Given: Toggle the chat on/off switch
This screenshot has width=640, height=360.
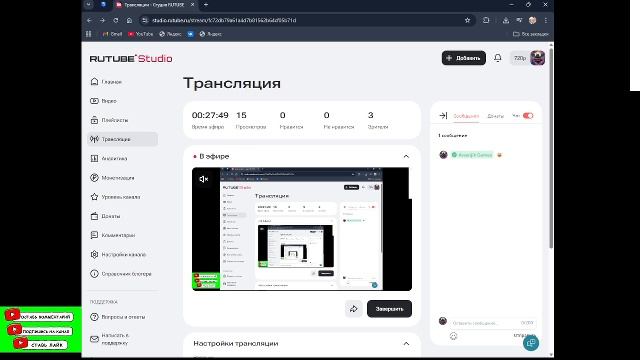Looking at the screenshot, I should click(x=528, y=116).
